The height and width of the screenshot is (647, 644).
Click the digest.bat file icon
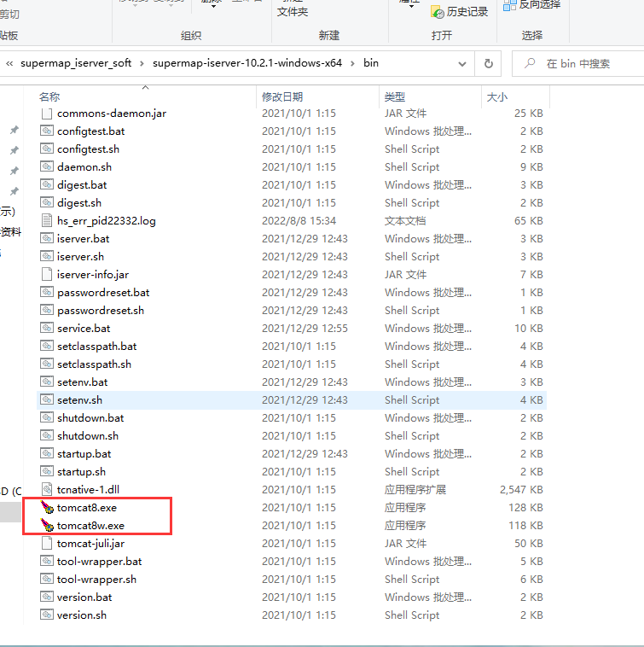click(x=47, y=185)
